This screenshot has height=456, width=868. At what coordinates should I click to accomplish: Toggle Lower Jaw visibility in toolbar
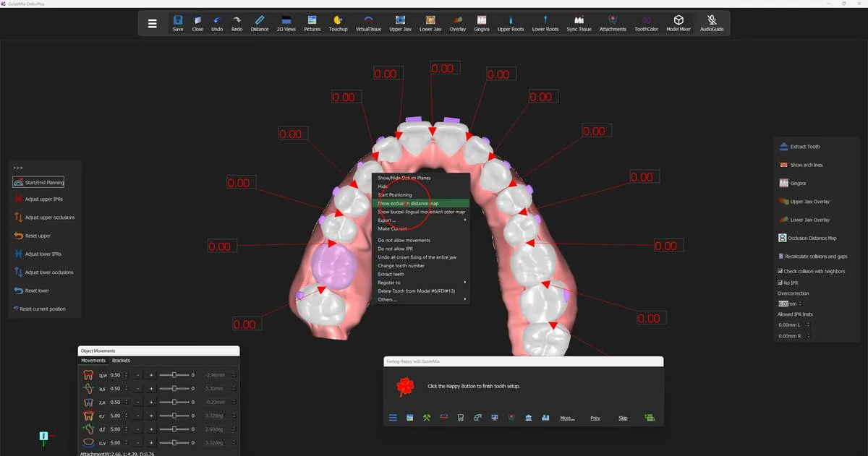coord(430,23)
